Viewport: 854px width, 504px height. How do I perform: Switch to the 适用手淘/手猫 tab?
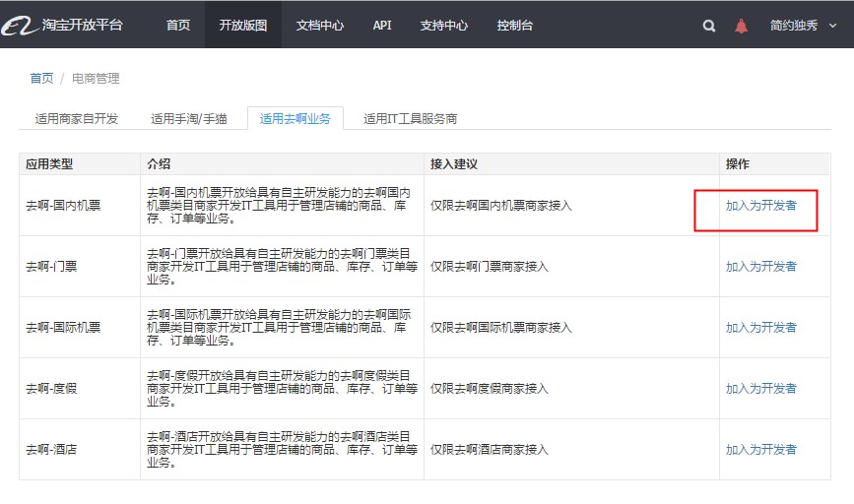coord(189,119)
